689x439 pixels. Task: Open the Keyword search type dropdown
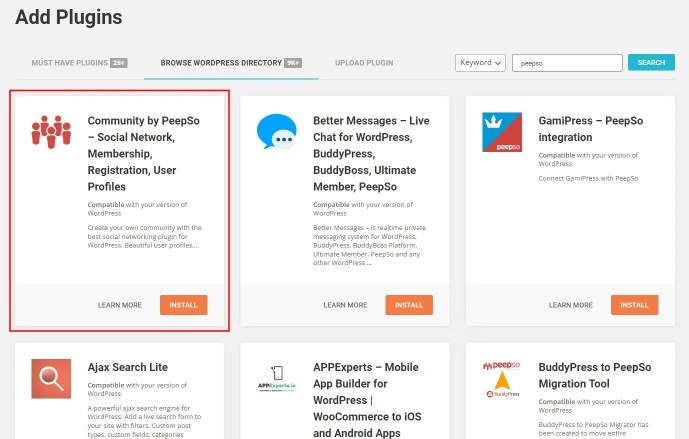tap(481, 62)
